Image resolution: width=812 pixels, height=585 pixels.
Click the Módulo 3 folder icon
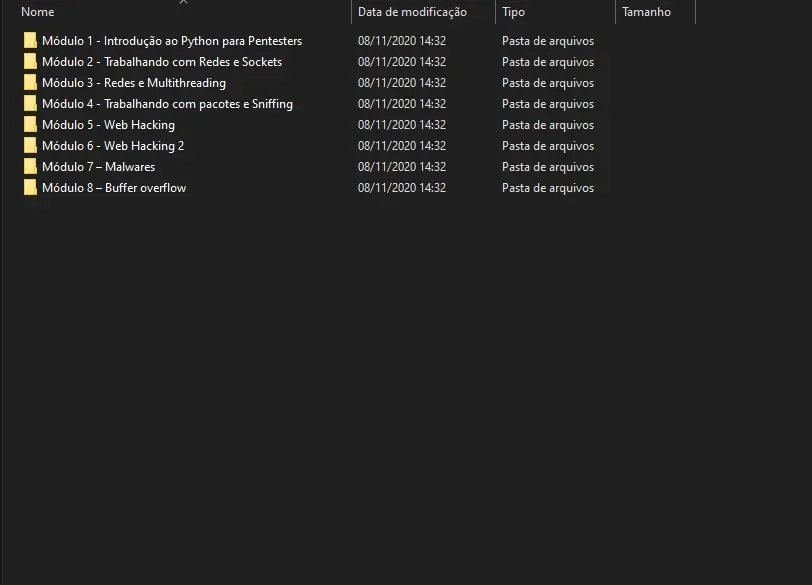pyautogui.click(x=30, y=82)
